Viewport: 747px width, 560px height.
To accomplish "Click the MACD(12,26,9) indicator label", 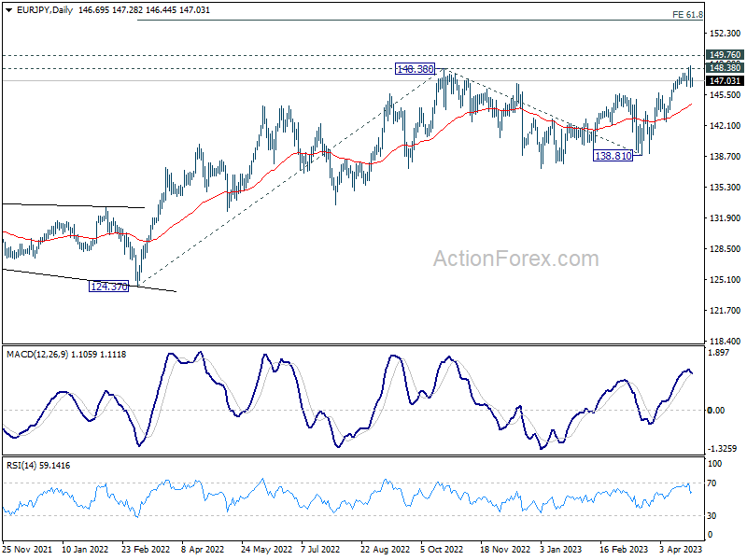I will [x=37, y=355].
